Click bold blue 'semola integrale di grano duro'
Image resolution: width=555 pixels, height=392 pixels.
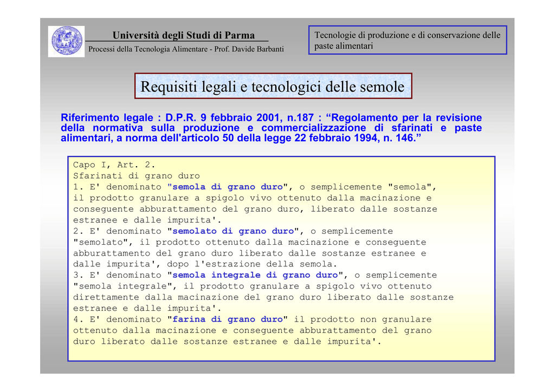(x=255, y=275)
